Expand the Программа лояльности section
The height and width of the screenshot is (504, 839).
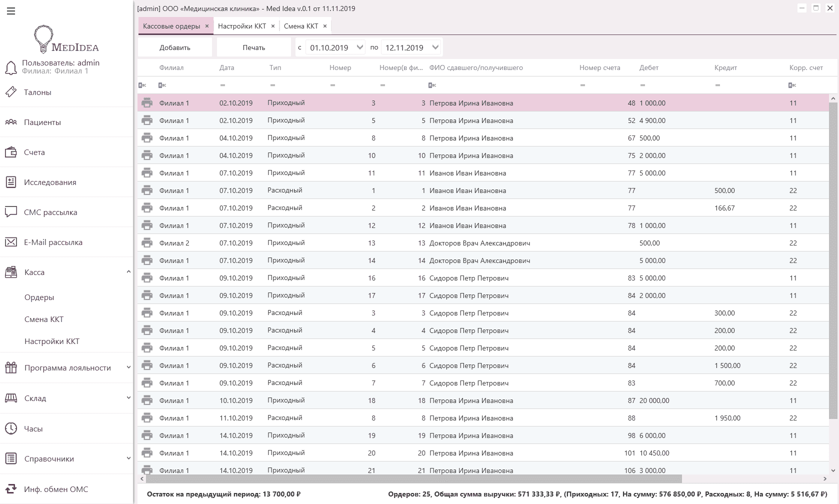pos(128,367)
